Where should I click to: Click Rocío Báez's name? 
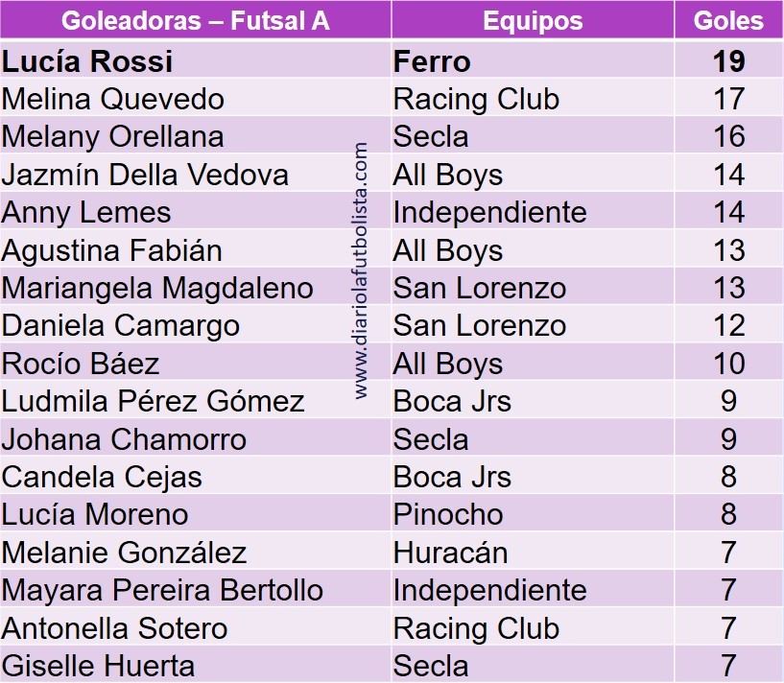[80, 364]
